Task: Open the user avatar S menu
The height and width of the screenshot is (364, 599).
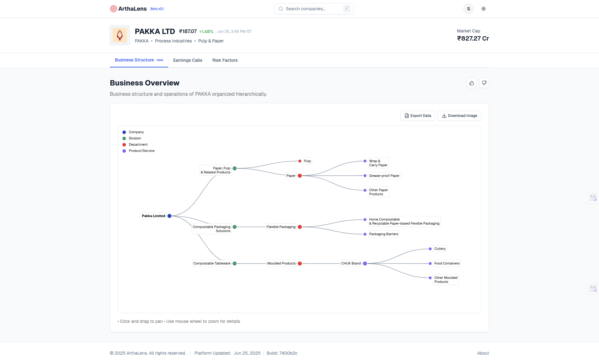Action: pos(469,9)
